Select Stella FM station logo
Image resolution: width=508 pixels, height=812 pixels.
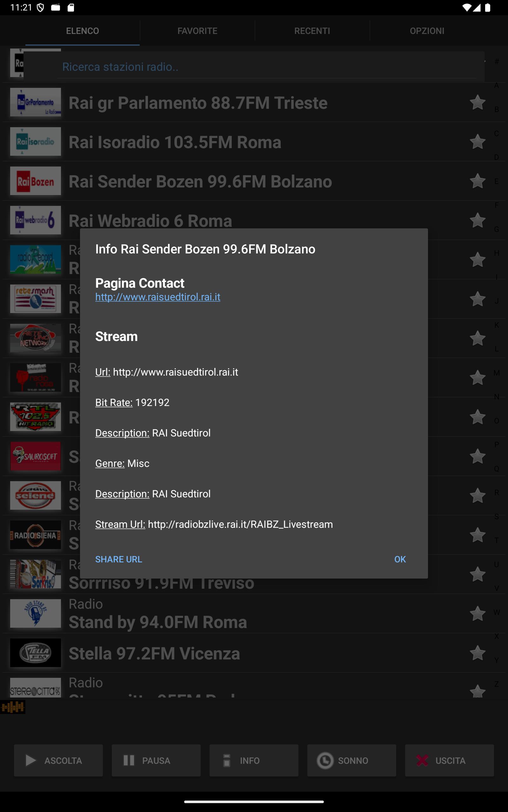click(x=35, y=653)
